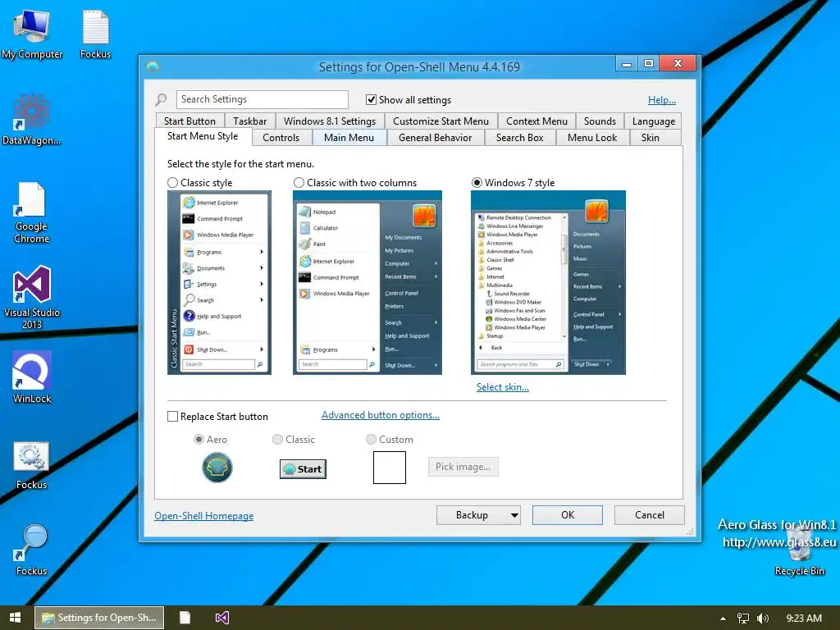Select the Google Chrome desktop shortcut

[x=32, y=212]
